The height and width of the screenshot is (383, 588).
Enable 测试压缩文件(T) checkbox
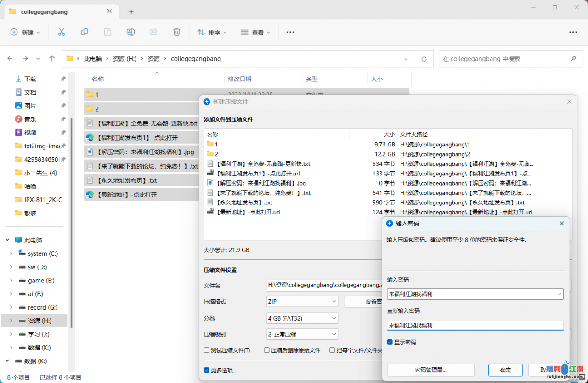click(207, 350)
